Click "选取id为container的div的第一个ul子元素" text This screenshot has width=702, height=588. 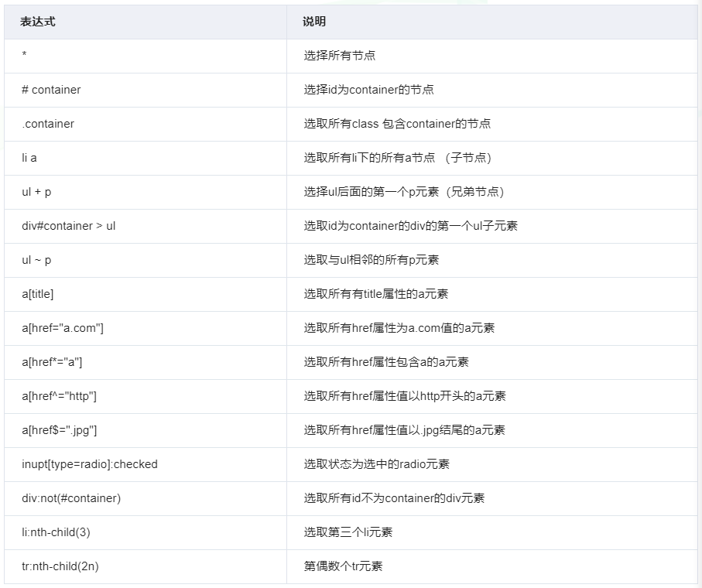click(x=410, y=226)
